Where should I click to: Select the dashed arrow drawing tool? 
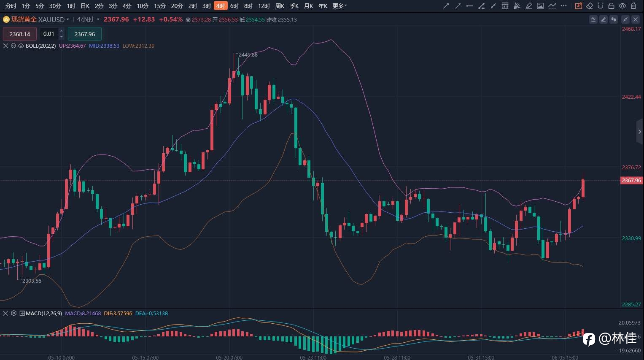click(x=458, y=6)
